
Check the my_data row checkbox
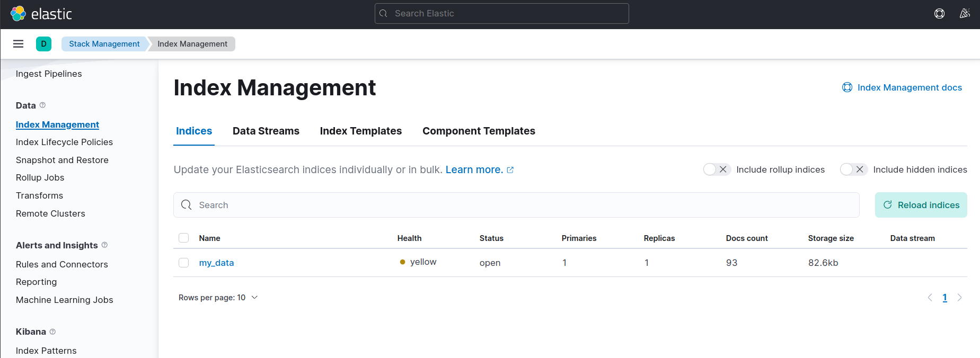coord(184,263)
